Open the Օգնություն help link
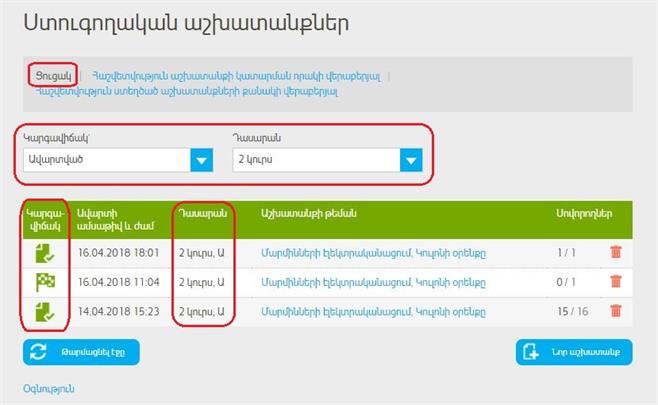The image size is (658, 405). [x=49, y=388]
